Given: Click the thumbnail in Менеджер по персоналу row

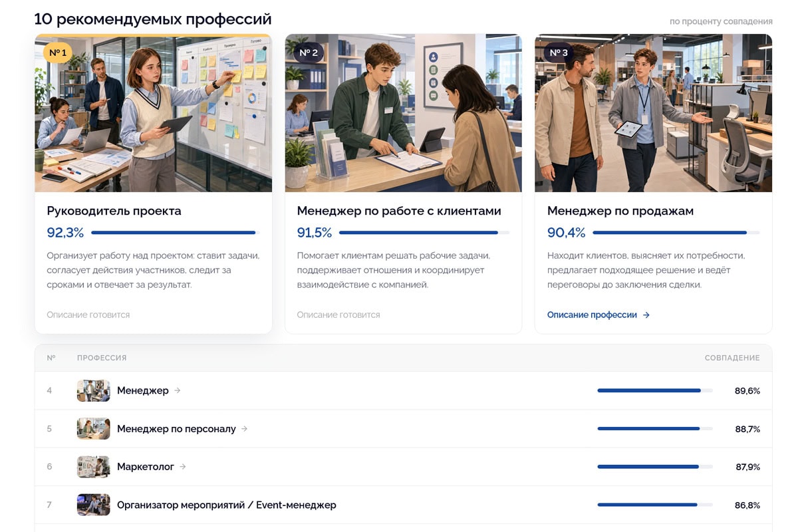Looking at the screenshot, I should 93,429.
